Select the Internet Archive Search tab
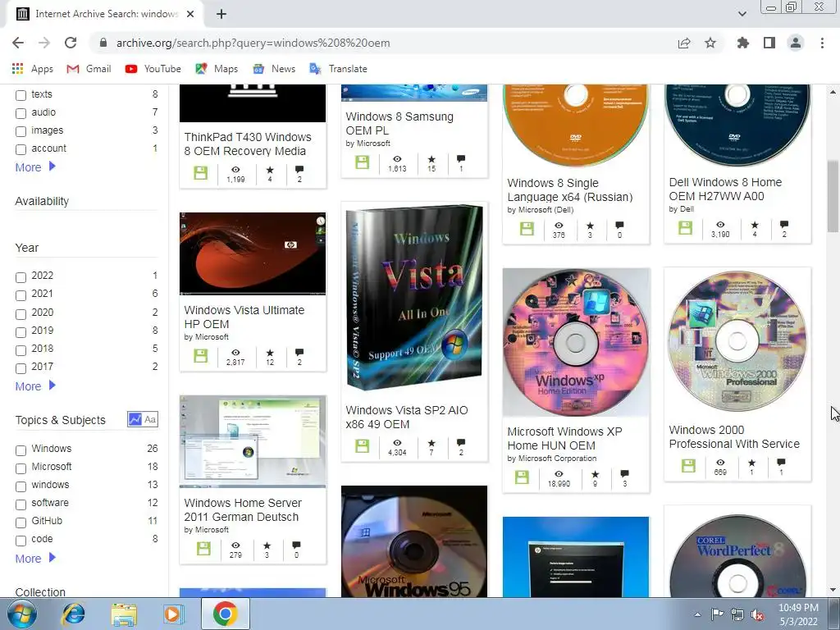Viewport: 840px width, 630px height. pyautogui.click(x=105, y=14)
